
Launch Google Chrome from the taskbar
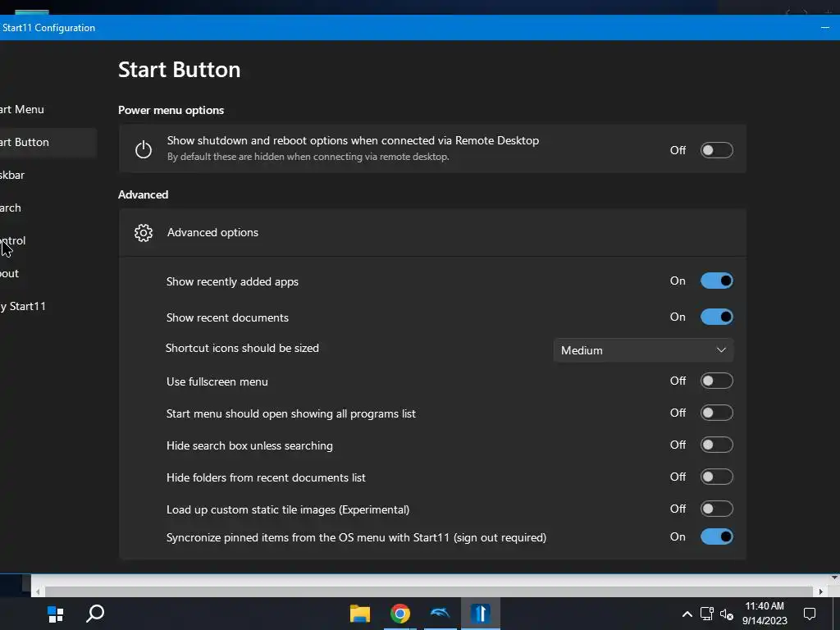399,614
